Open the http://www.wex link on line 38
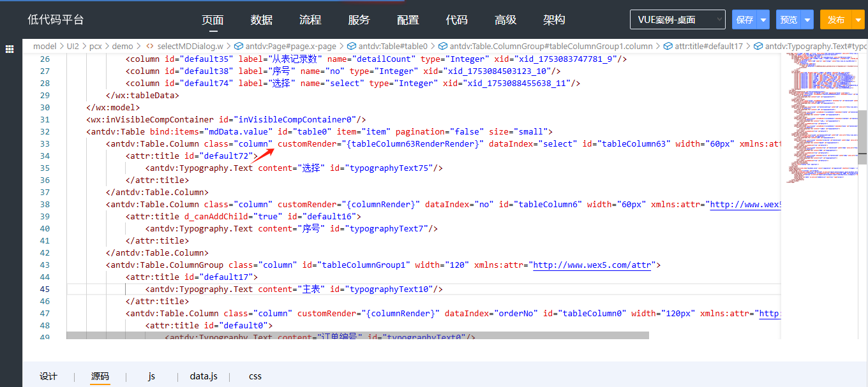Image resolution: width=868 pixels, height=387 pixels. (x=745, y=205)
